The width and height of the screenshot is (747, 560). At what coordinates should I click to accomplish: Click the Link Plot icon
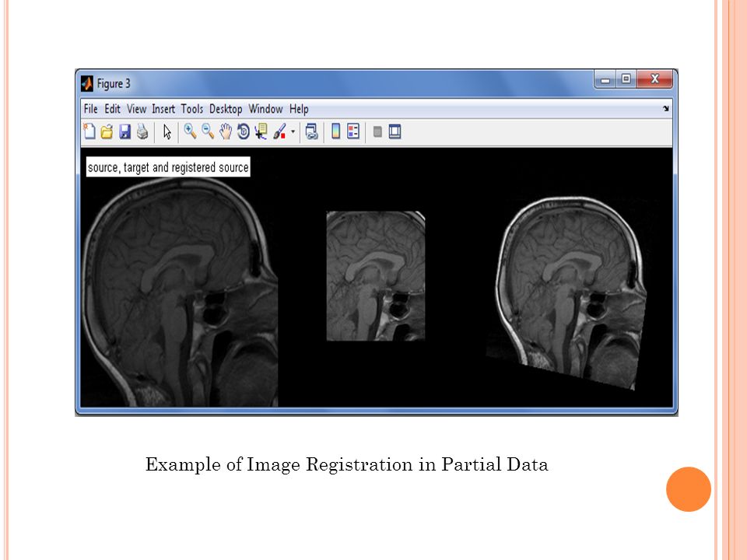coord(311,131)
